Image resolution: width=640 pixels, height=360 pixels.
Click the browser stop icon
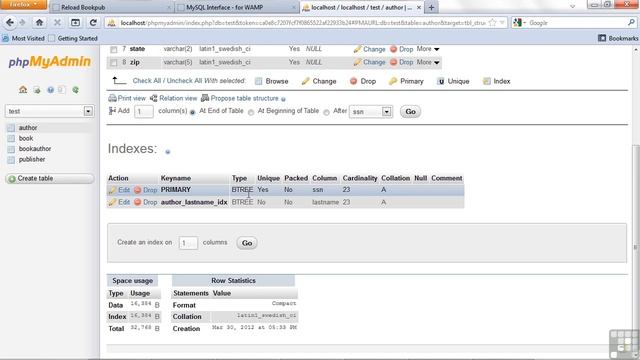click(57, 23)
